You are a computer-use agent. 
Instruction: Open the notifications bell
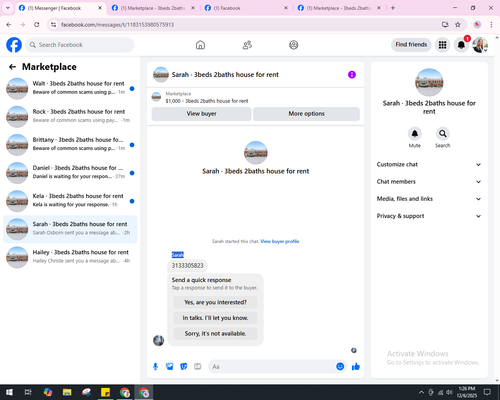(x=461, y=45)
